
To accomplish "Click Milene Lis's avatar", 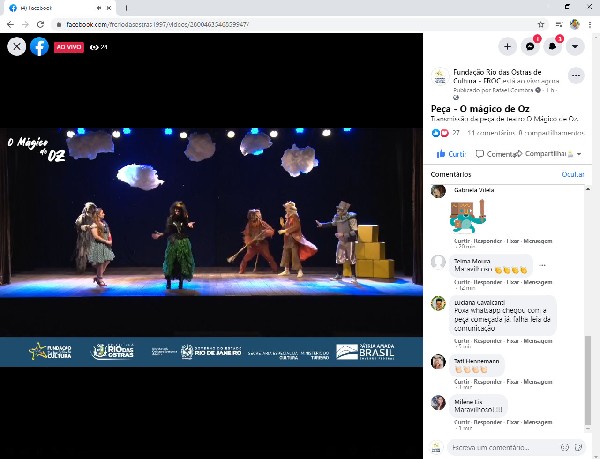I will (438, 402).
